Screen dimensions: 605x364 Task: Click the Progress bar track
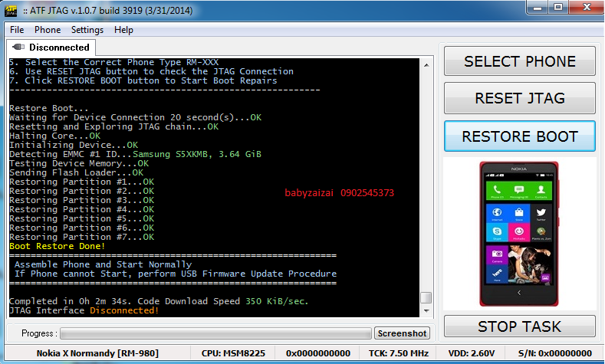click(x=215, y=333)
